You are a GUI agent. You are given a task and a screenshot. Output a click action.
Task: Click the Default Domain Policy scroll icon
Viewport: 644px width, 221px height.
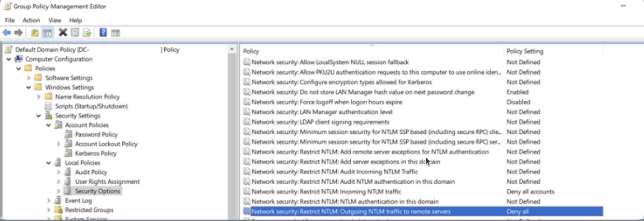pyautogui.click(x=9, y=50)
